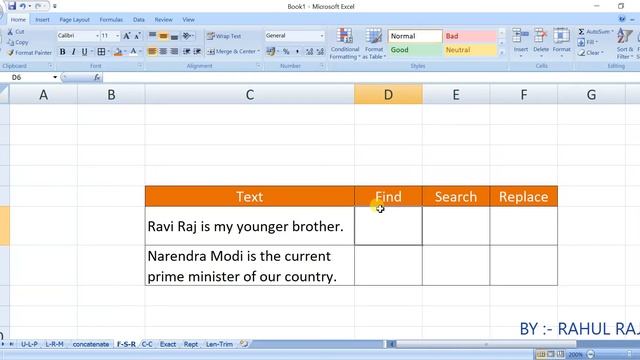640x360 pixels.
Task: Open the fill color dropdown arrow
Action: coord(125,52)
